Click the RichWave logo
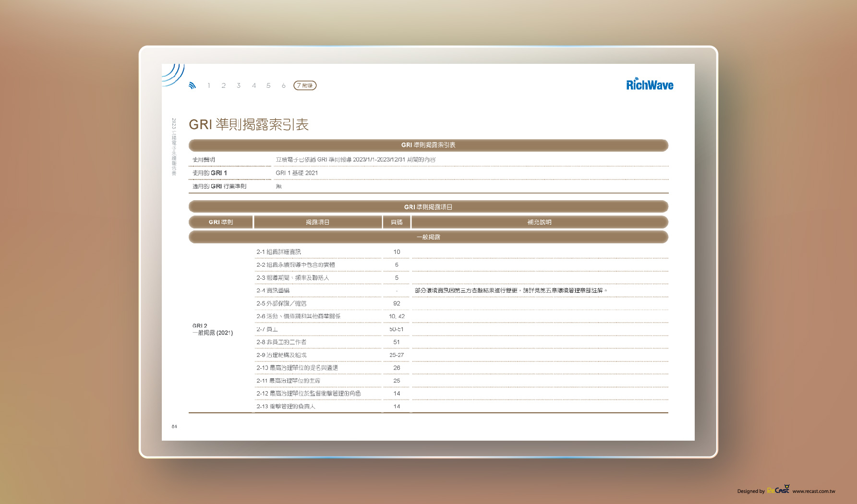Viewport: 857px width, 504px height. click(x=650, y=84)
